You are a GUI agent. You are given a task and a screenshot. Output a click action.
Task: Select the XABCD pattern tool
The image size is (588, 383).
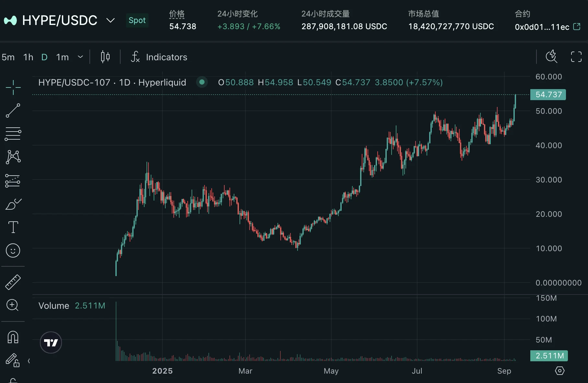point(13,157)
